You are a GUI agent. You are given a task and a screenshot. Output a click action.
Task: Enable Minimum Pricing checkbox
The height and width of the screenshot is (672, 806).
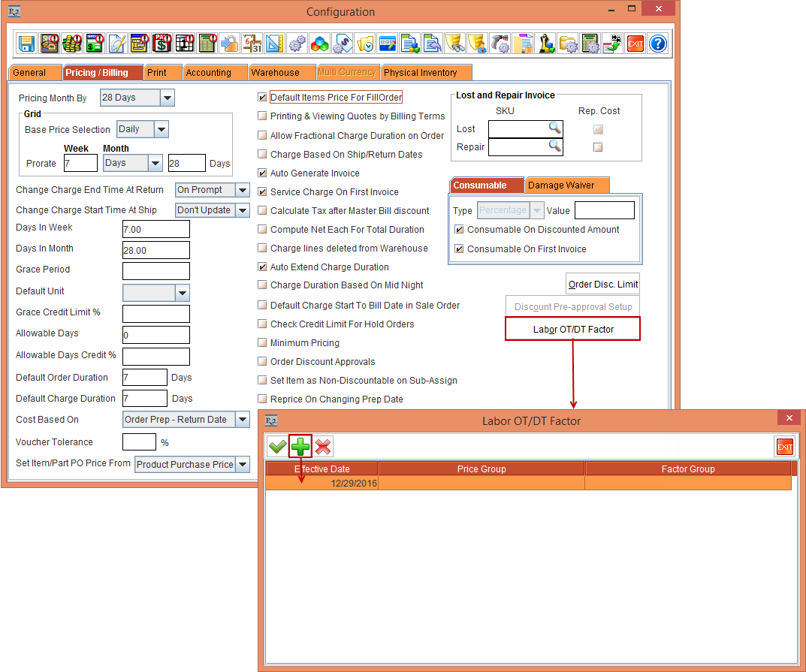pos(262,343)
